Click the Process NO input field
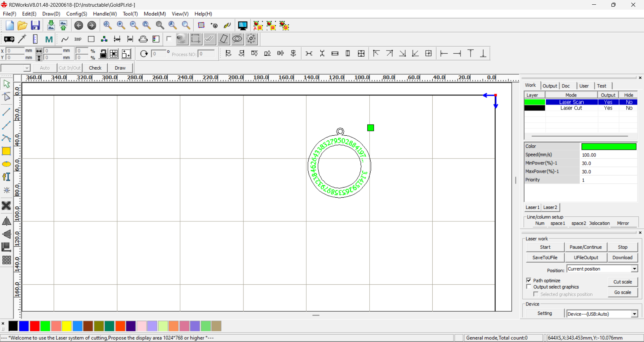The width and height of the screenshot is (644, 342). tap(206, 54)
